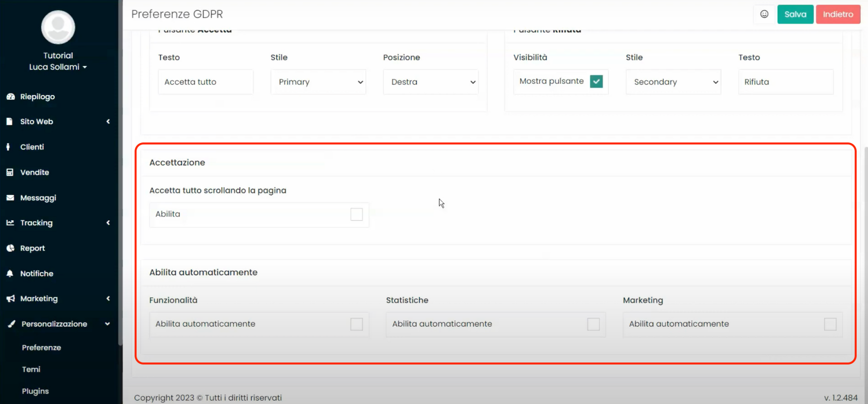Expand the Marketing submenu arrow
868x404 pixels.
pos(108,299)
